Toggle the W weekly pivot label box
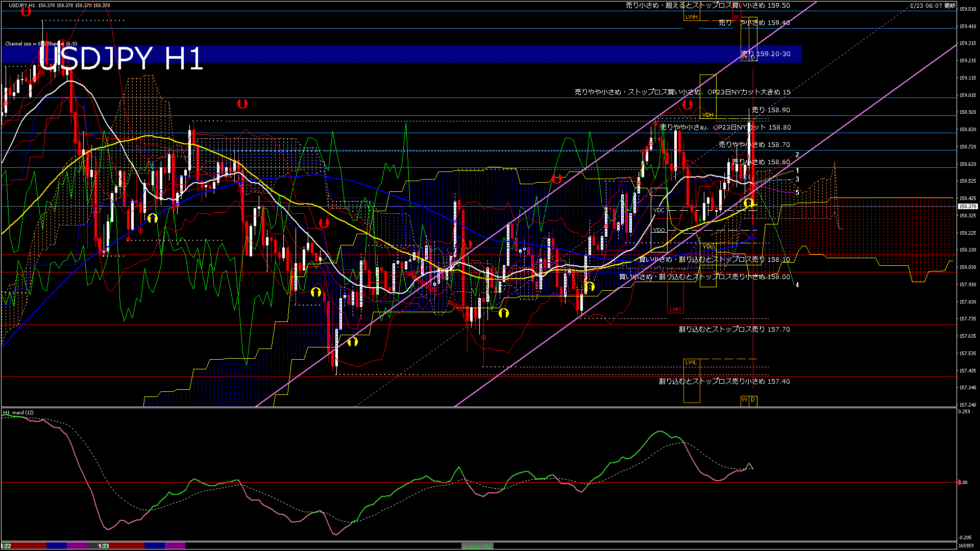Image resolution: width=980 pixels, height=551 pixels. click(744, 400)
